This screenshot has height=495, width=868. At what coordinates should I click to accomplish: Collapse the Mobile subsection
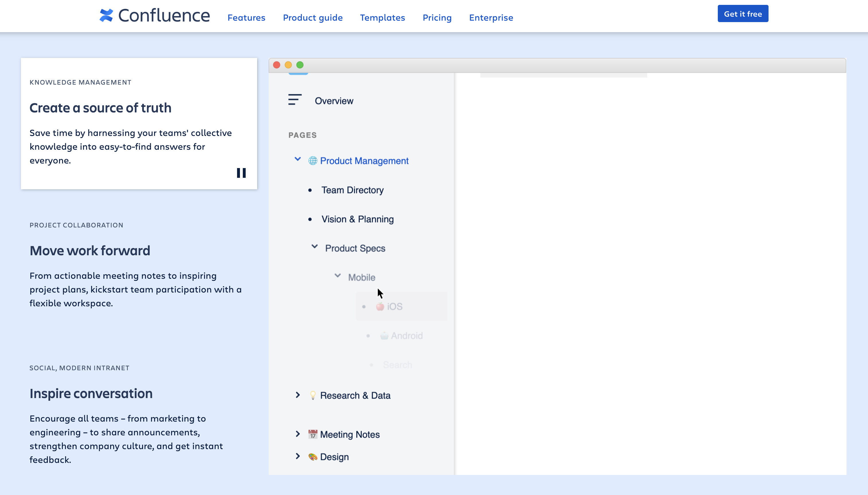coord(337,276)
